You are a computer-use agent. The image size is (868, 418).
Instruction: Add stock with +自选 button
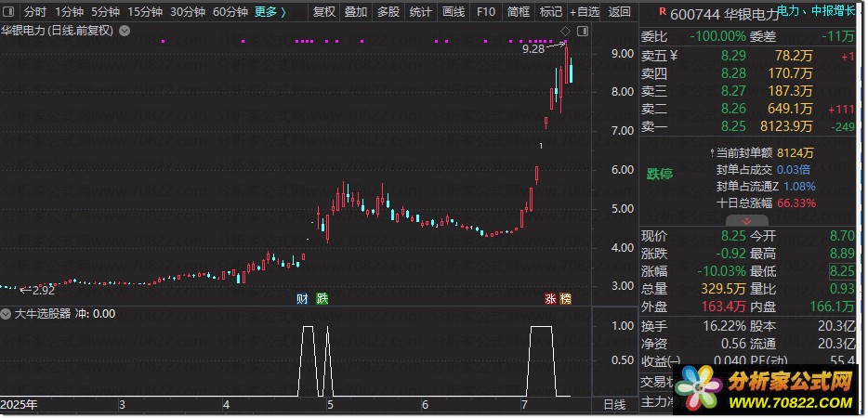click(x=585, y=12)
